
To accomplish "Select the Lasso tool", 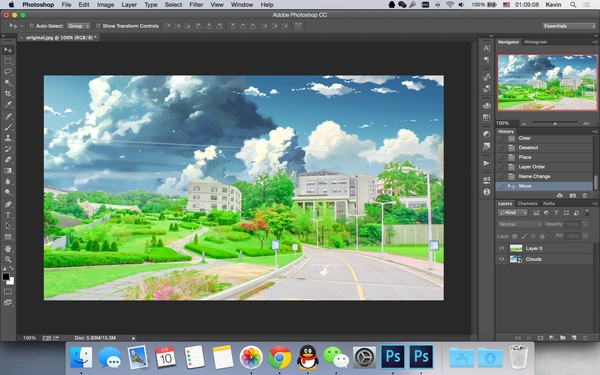I will coord(8,72).
